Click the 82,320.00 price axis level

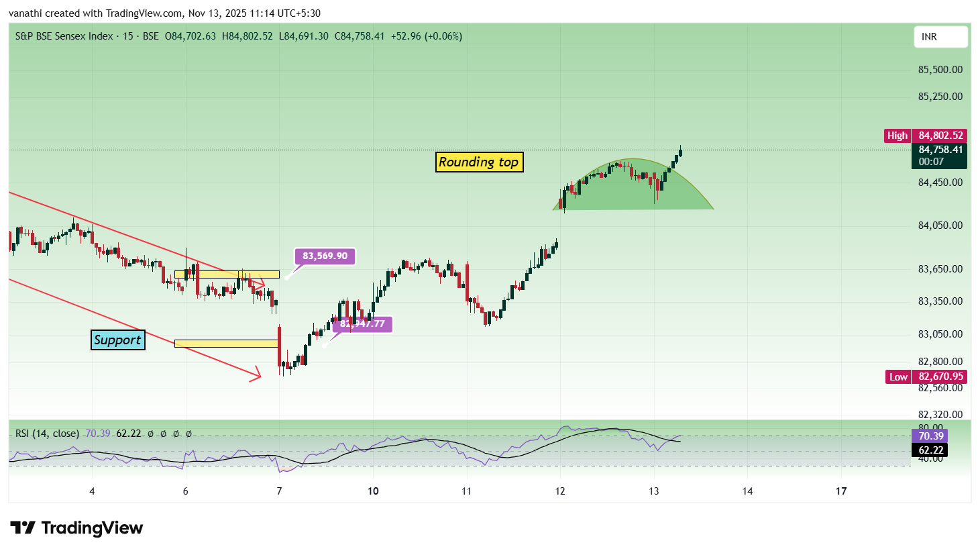pos(940,415)
